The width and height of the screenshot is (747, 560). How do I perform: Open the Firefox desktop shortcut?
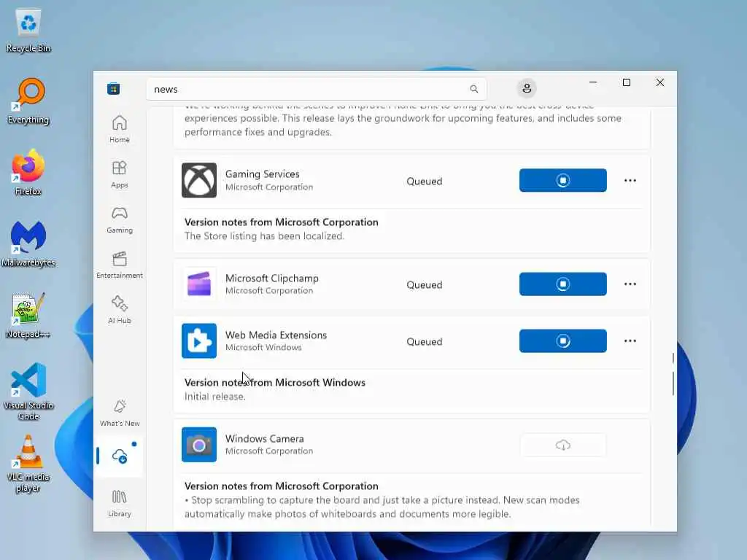28,172
